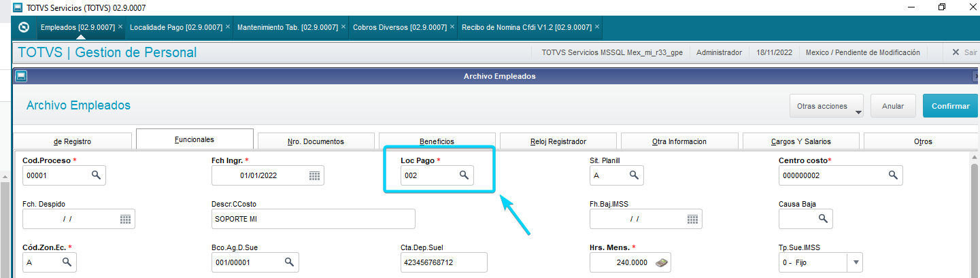
Task: Click the Hrs. Mens. field 240.0000
Action: (x=630, y=262)
